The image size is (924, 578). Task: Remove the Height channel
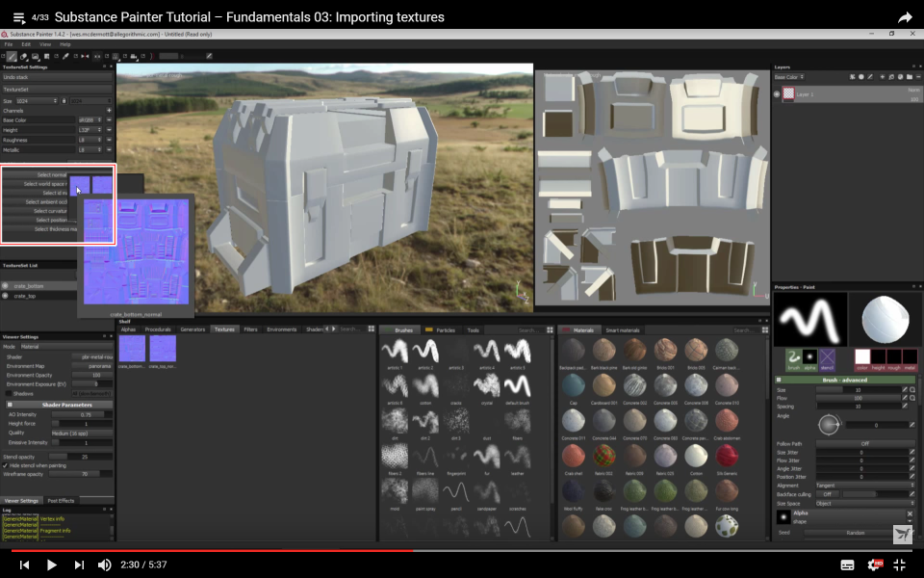[x=109, y=130]
